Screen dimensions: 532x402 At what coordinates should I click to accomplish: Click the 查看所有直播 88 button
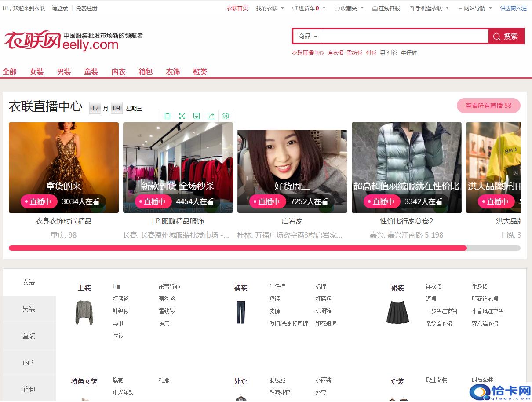click(x=488, y=106)
